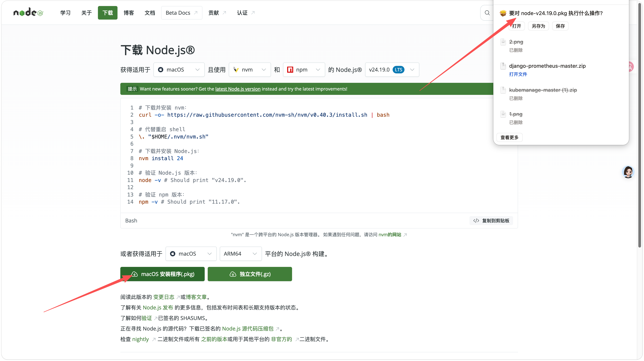Download the macOS 安装程序(.pkg)
Screen dimensions: 644x361
[x=162, y=274]
